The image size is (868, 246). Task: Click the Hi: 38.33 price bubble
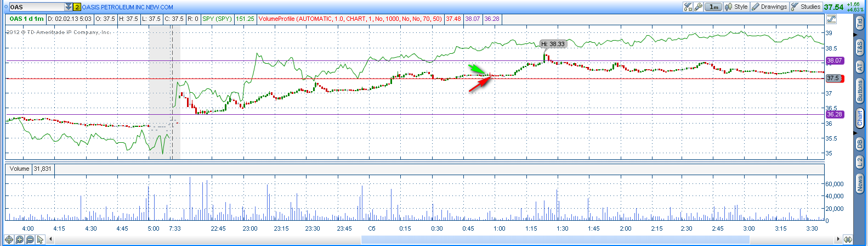click(x=553, y=44)
